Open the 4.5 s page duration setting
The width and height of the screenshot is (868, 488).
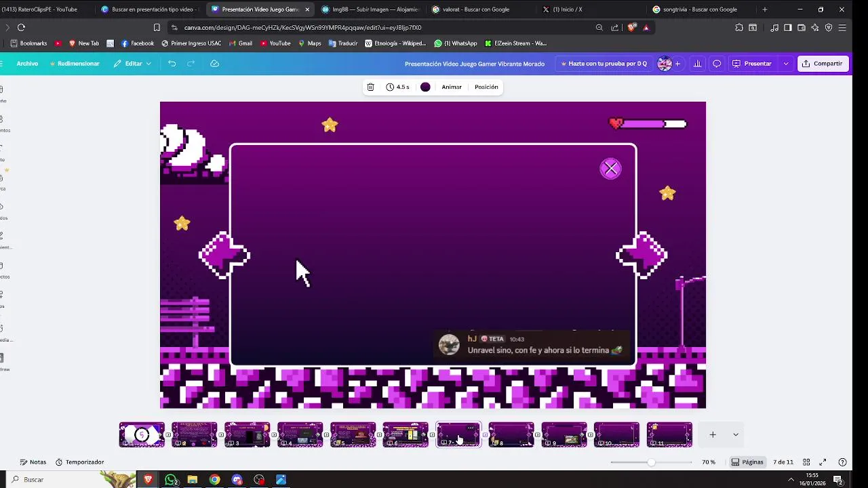pos(397,87)
